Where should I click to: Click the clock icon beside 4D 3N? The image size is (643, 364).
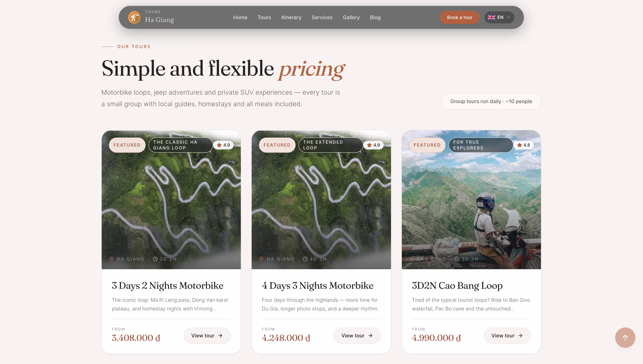305,259
